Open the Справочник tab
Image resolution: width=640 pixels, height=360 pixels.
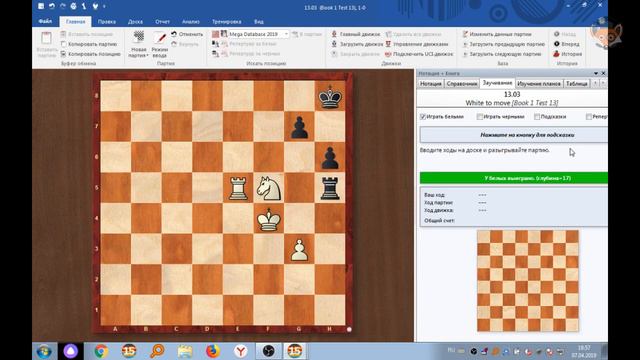pyautogui.click(x=462, y=84)
